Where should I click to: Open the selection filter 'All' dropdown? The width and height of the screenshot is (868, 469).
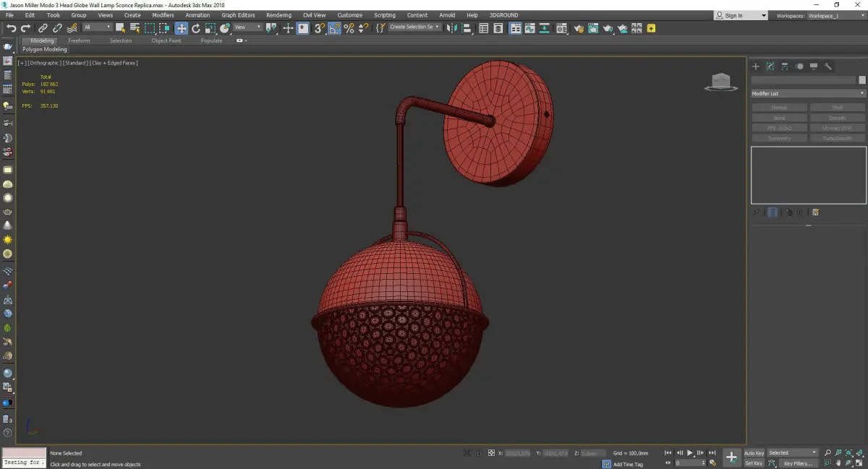(x=97, y=27)
